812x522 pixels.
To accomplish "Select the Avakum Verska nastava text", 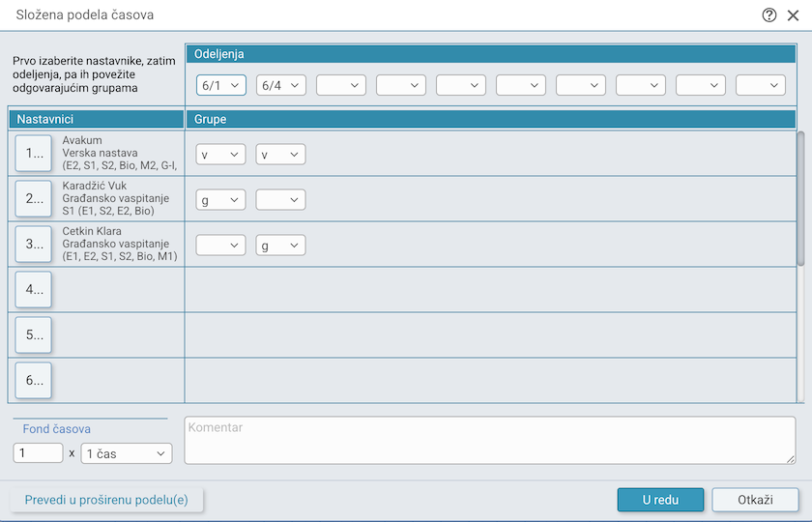I will [x=120, y=153].
